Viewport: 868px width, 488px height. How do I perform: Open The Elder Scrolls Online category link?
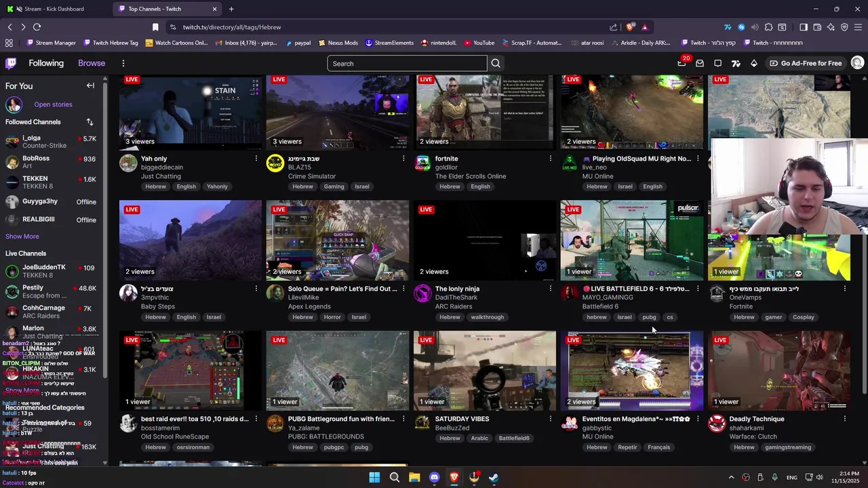[470, 176]
